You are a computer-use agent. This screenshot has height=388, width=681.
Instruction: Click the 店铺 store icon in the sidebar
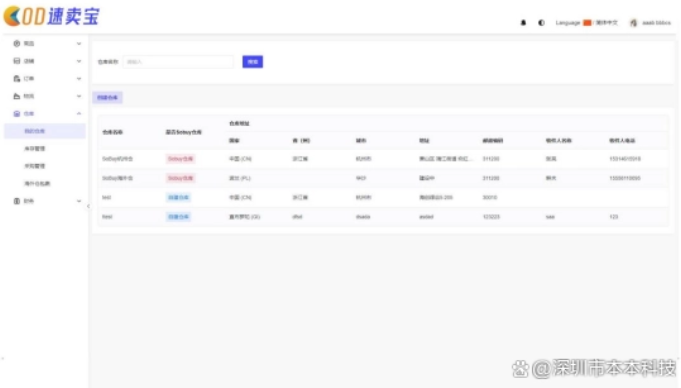17,61
